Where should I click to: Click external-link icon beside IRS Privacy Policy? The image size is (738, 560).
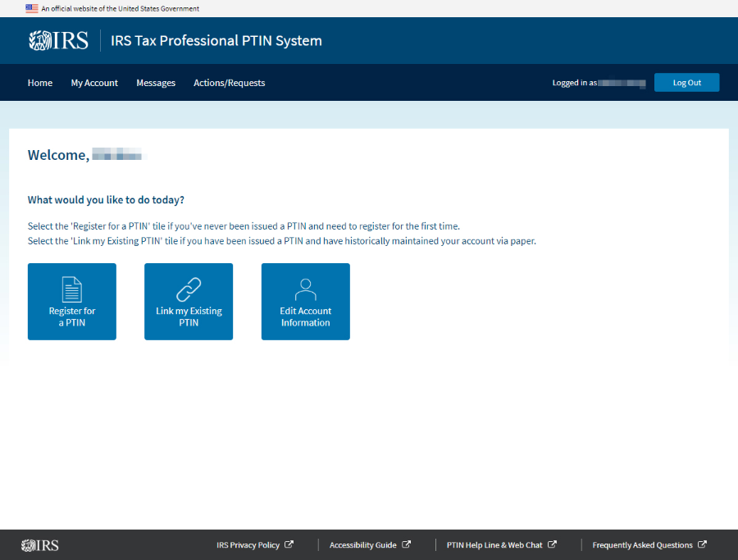click(289, 544)
